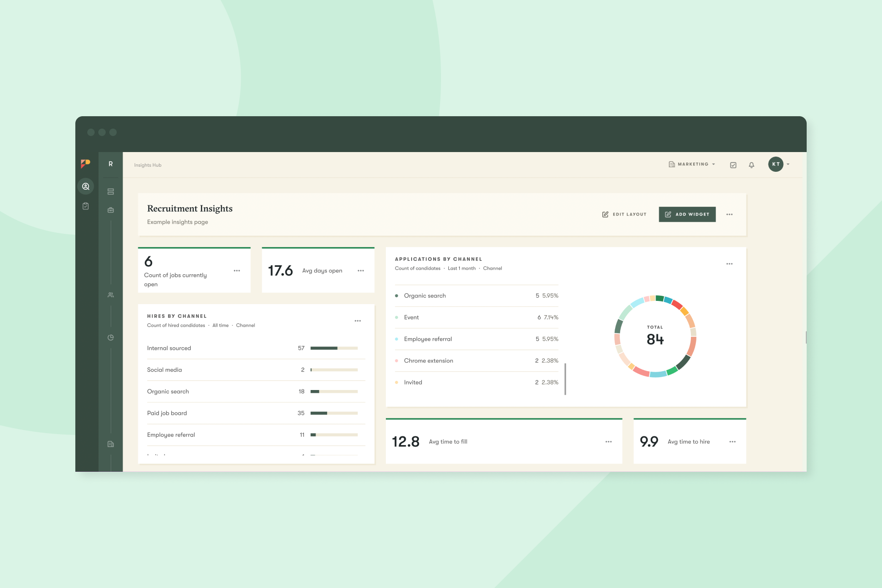Click the reports document icon near the sidebar bottom
The width and height of the screenshot is (882, 588).
point(110,444)
